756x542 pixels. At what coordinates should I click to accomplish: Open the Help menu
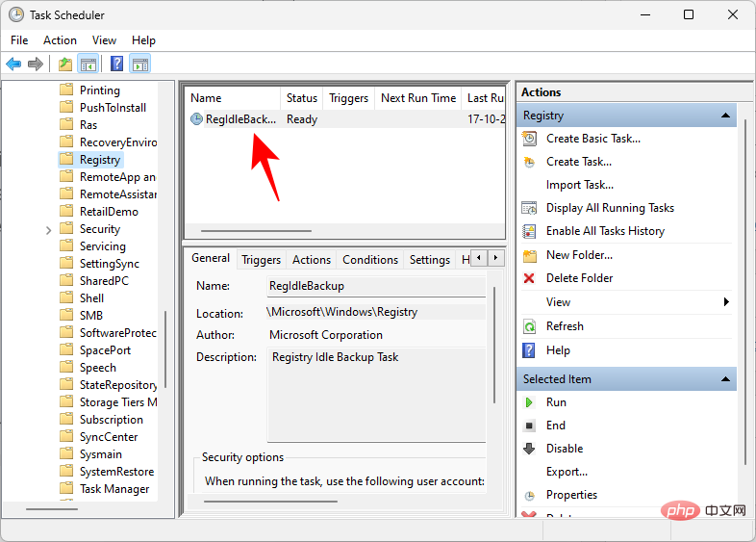pyautogui.click(x=143, y=40)
